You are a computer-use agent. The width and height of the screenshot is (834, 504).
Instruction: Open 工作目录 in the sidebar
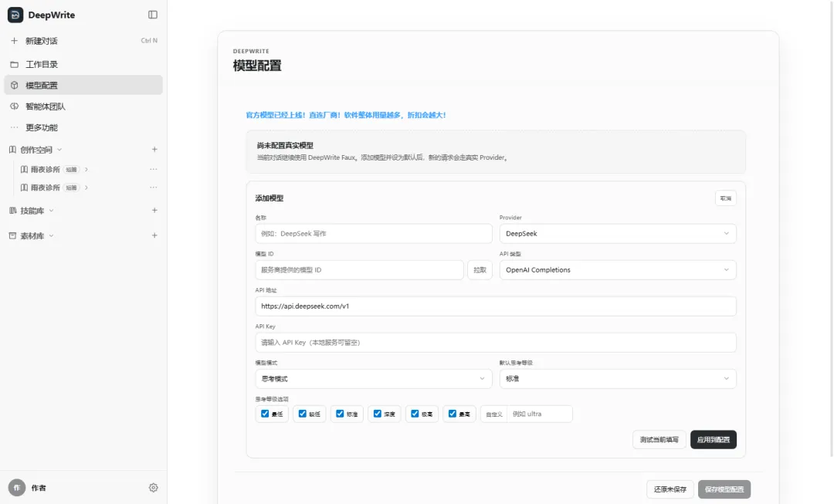83,64
